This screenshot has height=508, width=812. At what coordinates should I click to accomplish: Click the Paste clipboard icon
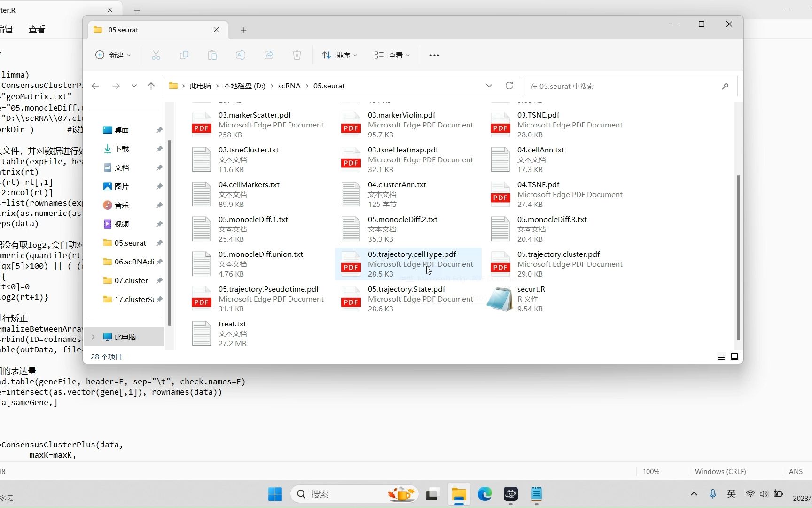pyautogui.click(x=212, y=56)
